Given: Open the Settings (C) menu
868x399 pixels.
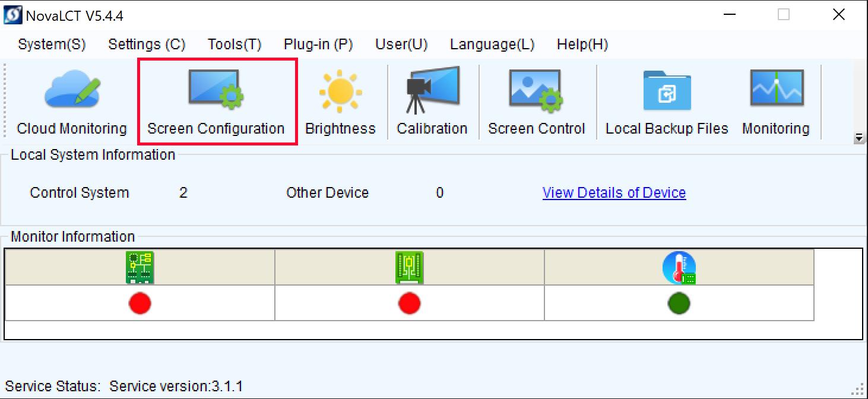Looking at the screenshot, I should pyautogui.click(x=147, y=45).
